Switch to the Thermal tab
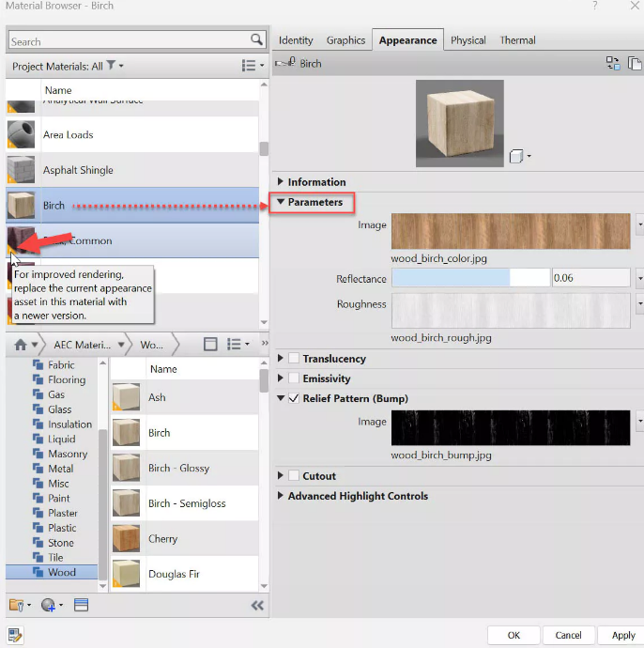The image size is (644, 648). 517,40
